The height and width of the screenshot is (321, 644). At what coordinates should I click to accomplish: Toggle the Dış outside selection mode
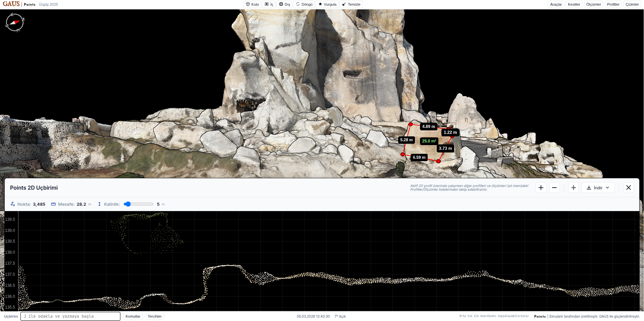[x=284, y=4]
